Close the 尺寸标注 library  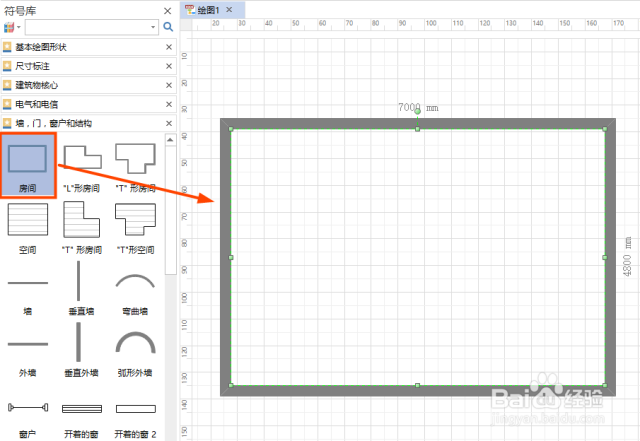(x=169, y=66)
